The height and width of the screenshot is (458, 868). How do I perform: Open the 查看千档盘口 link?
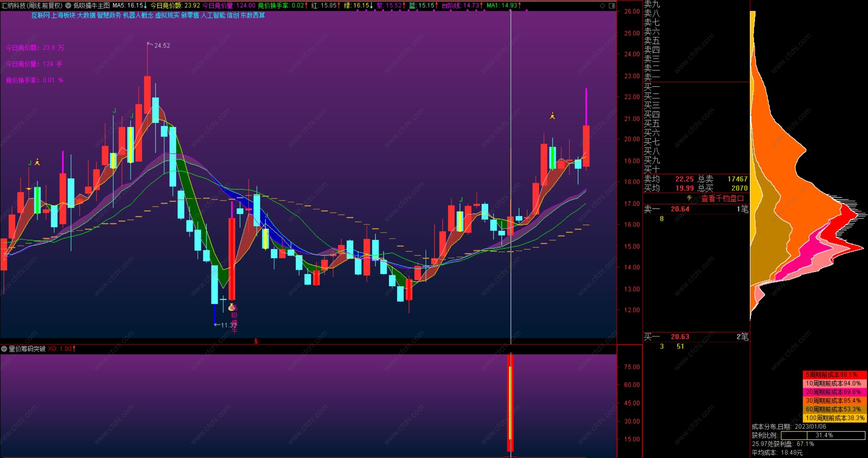tap(722, 199)
